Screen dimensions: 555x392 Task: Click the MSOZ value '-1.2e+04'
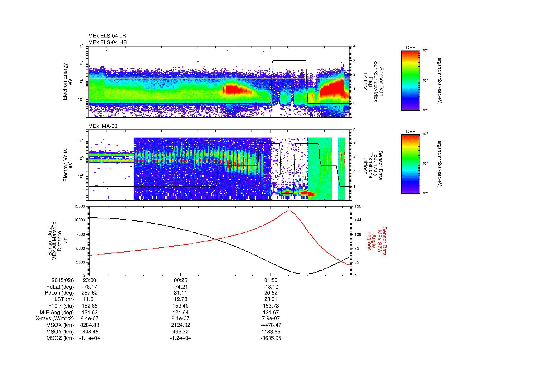[x=180, y=338]
